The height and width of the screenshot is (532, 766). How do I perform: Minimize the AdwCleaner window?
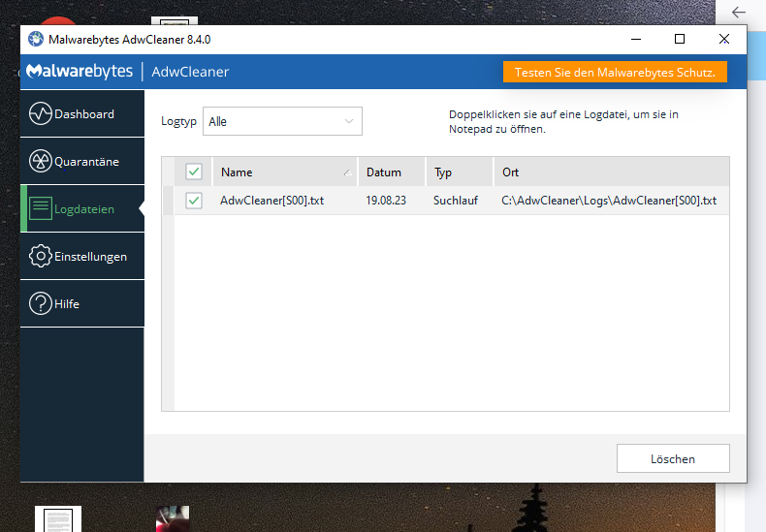[x=635, y=39]
